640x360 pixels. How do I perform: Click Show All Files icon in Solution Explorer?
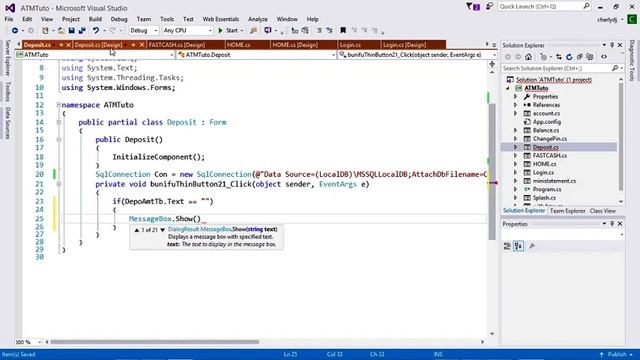click(x=590, y=57)
